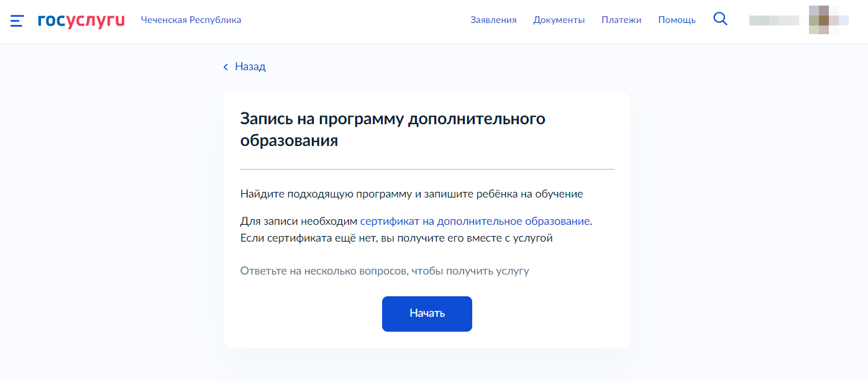
Task: Select Помощь in the header
Action: tap(677, 20)
